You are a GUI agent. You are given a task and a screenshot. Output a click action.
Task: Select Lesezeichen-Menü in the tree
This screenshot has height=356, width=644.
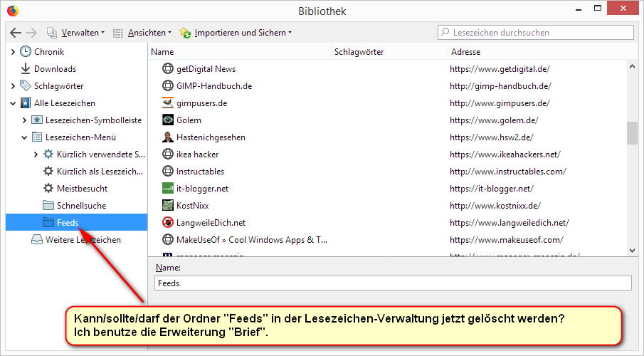click(x=80, y=137)
